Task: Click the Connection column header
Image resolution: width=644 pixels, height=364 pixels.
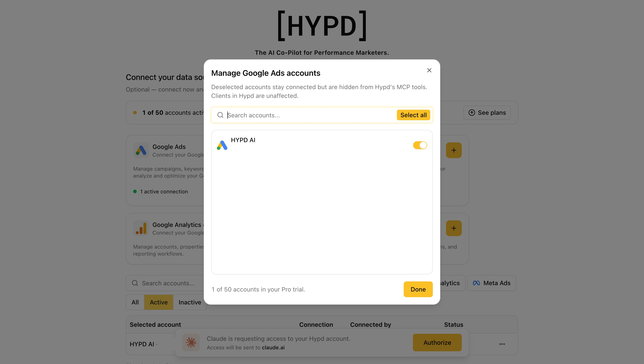Action: (316, 325)
